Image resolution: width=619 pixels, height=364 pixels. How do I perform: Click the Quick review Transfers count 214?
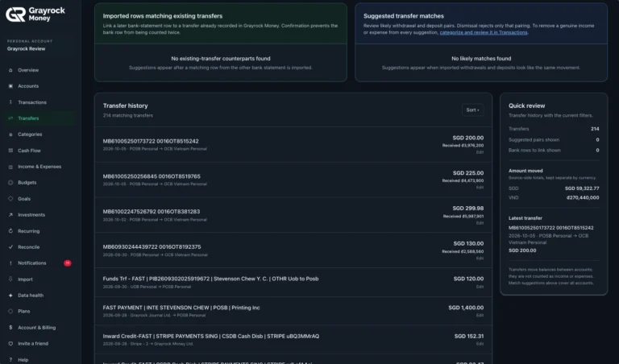tap(595, 129)
